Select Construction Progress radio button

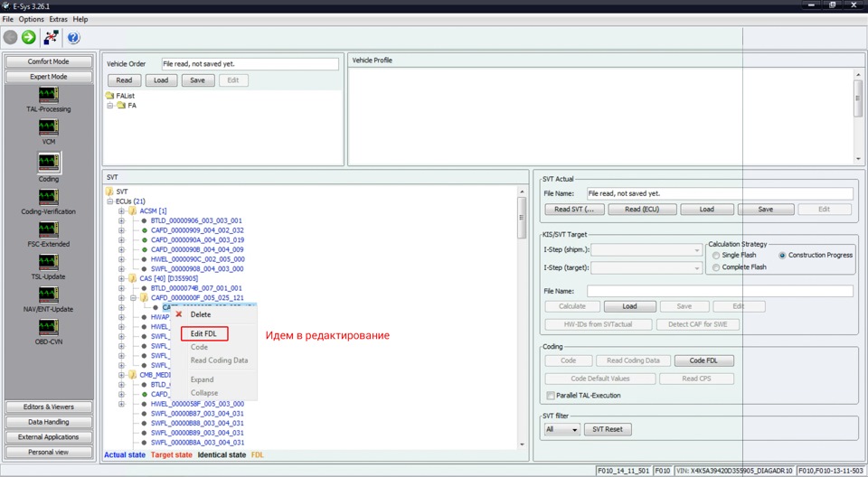tap(782, 255)
